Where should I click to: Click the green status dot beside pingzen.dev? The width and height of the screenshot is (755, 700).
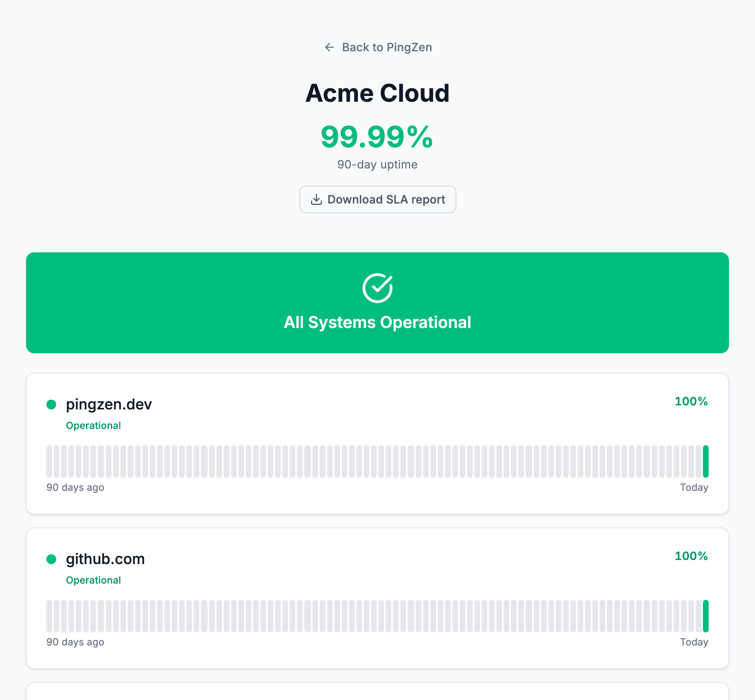pyautogui.click(x=51, y=405)
